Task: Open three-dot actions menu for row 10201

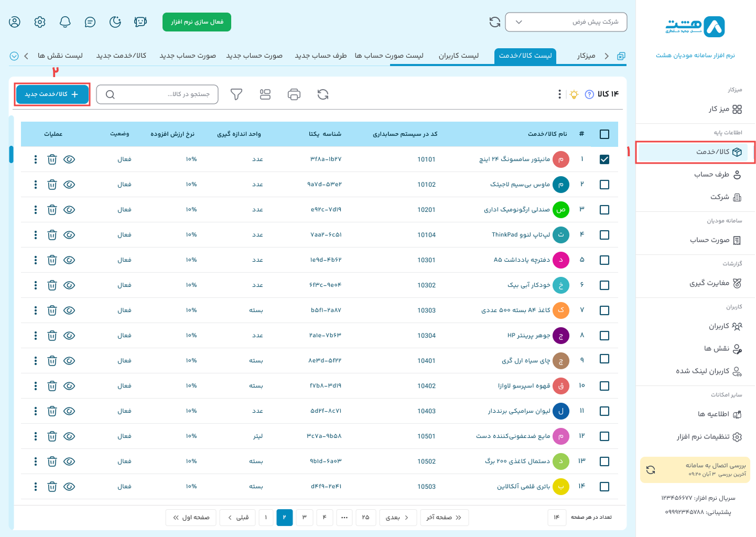Action: [36, 210]
